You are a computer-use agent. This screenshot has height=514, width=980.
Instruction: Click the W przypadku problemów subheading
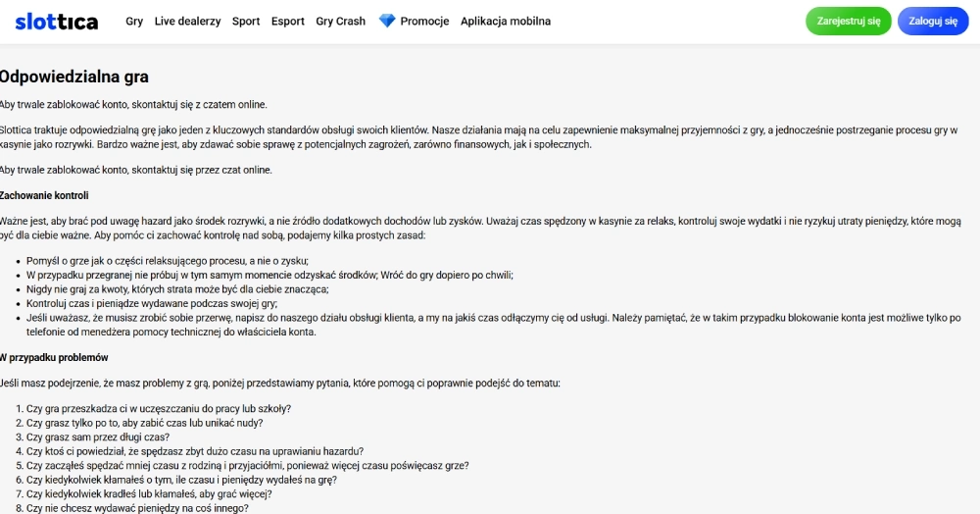pos(54,358)
